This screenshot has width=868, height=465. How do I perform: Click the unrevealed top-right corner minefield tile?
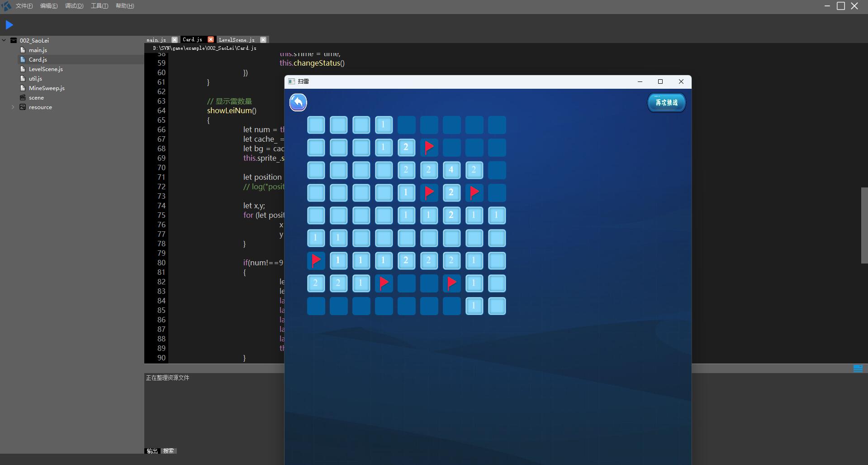coord(497,125)
